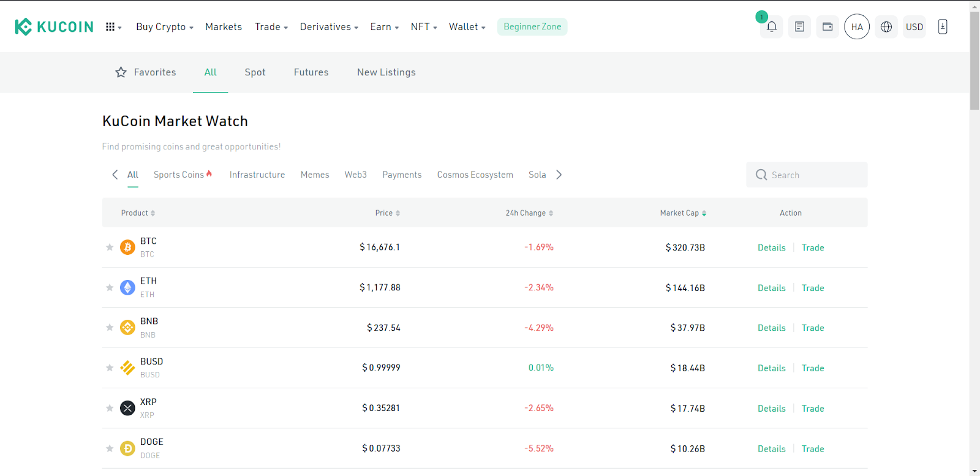The height and width of the screenshot is (476, 980).
Task: Open the HA account avatar
Action: 857,27
